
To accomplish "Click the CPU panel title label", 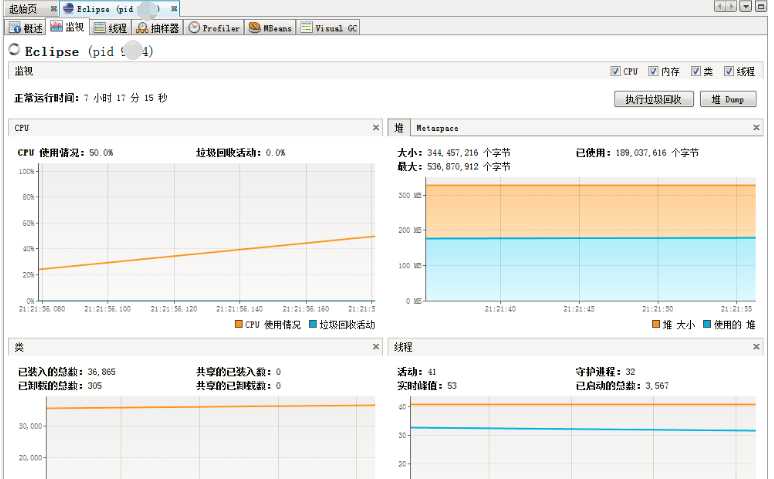I will tap(21, 128).
